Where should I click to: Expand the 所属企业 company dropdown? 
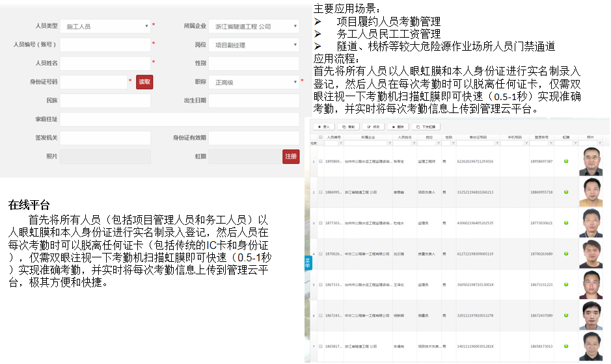coord(254,27)
